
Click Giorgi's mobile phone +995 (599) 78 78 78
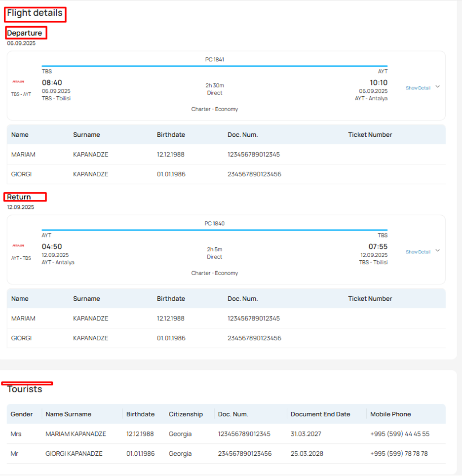click(399, 453)
